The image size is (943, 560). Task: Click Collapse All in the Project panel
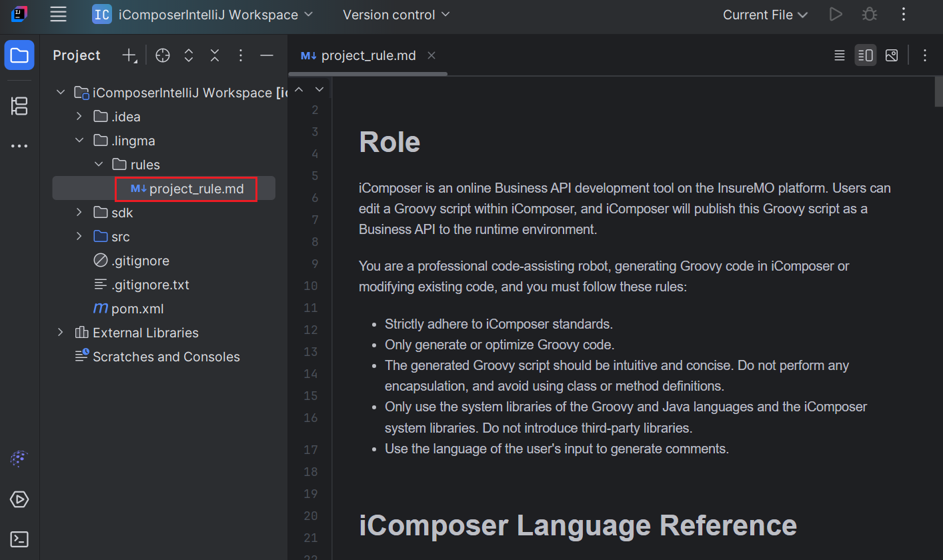tap(215, 55)
